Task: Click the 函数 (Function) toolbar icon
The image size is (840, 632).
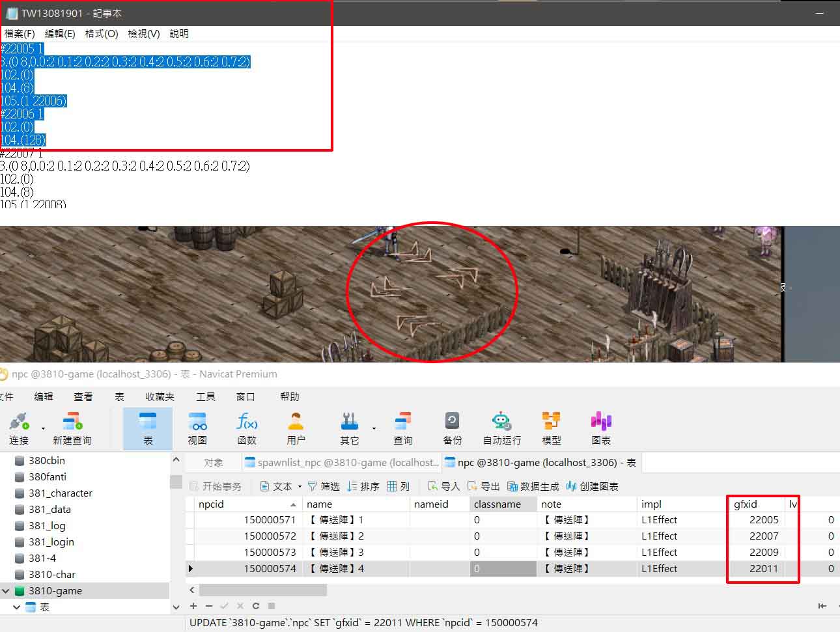Action: pos(247,428)
